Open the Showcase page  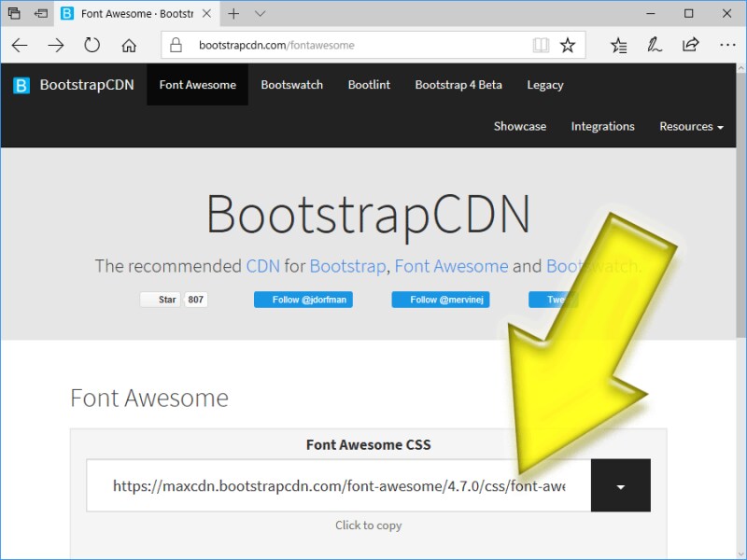tap(520, 126)
